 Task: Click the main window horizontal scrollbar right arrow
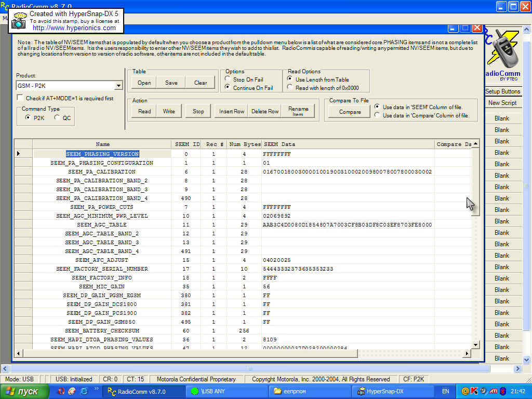click(517, 368)
